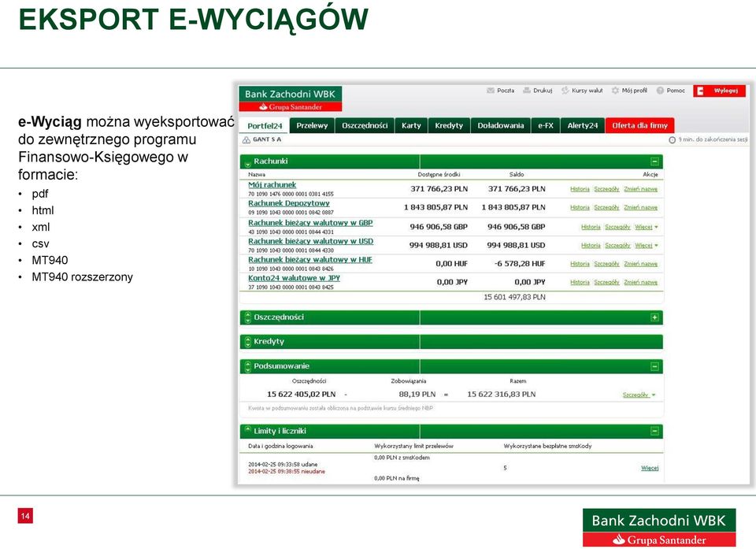Screen dimensions: 756x549
Task: Click Zmień nazwę for Konto24 JPY account
Action: coord(641,282)
